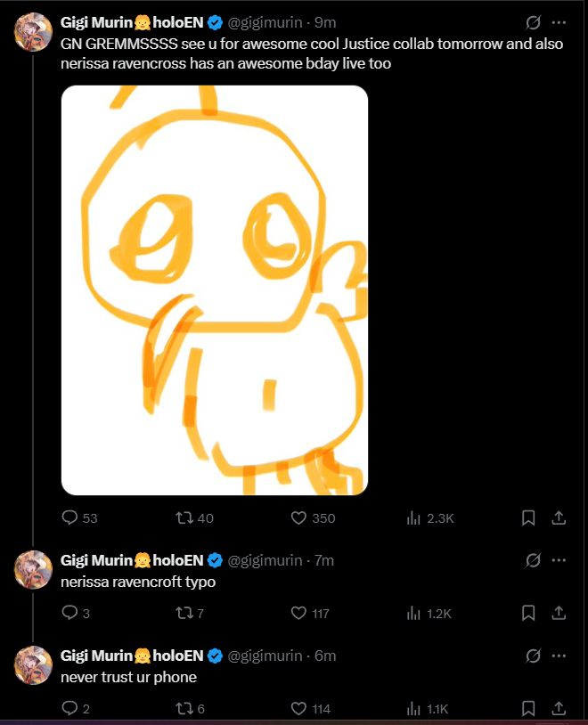Open more menu on 'ravencroft typo' tweet

(559, 560)
